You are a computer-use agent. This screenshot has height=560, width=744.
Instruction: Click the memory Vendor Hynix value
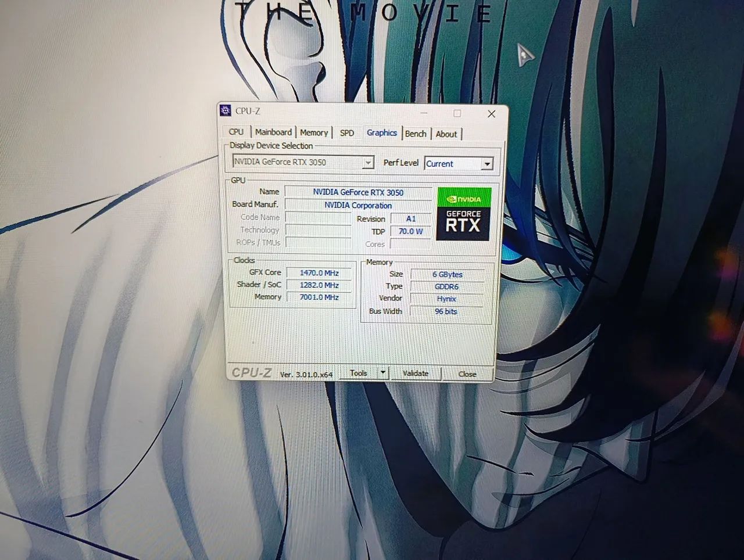447,299
